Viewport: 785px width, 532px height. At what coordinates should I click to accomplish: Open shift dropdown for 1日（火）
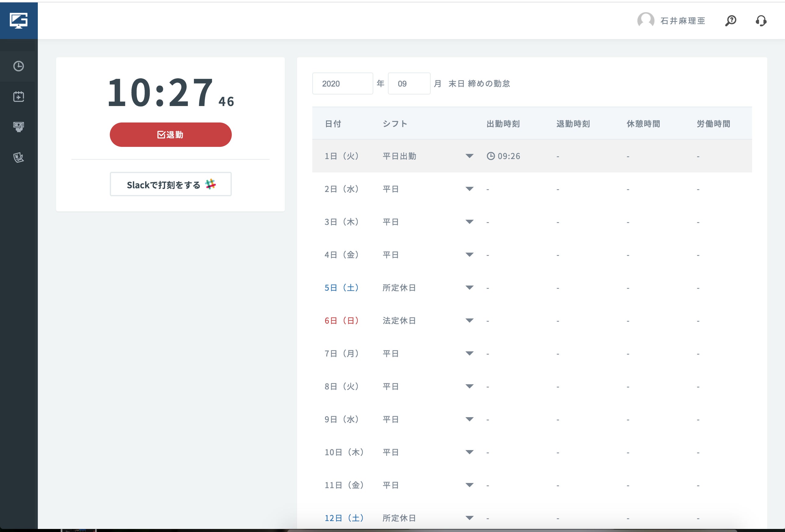point(469,156)
